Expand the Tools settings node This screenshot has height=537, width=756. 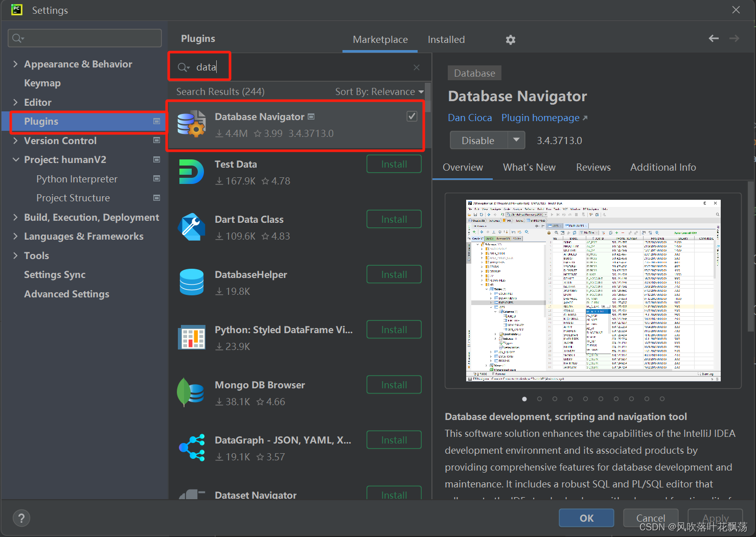tap(15, 255)
